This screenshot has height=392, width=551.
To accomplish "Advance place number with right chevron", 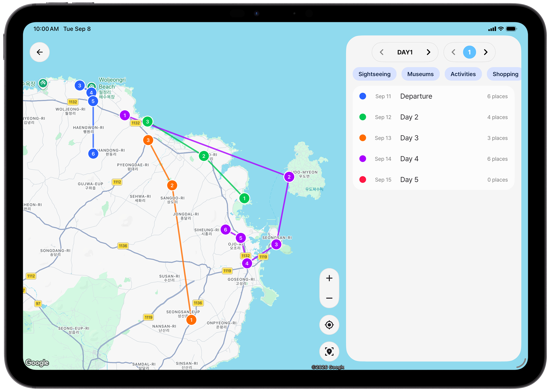I will click(x=485, y=52).
